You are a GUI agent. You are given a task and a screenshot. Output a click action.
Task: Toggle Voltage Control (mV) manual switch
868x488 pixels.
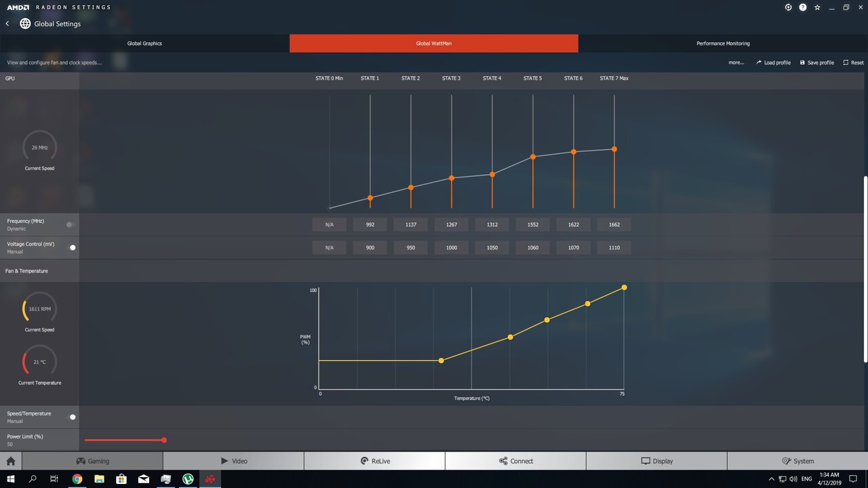coord(73,247)
